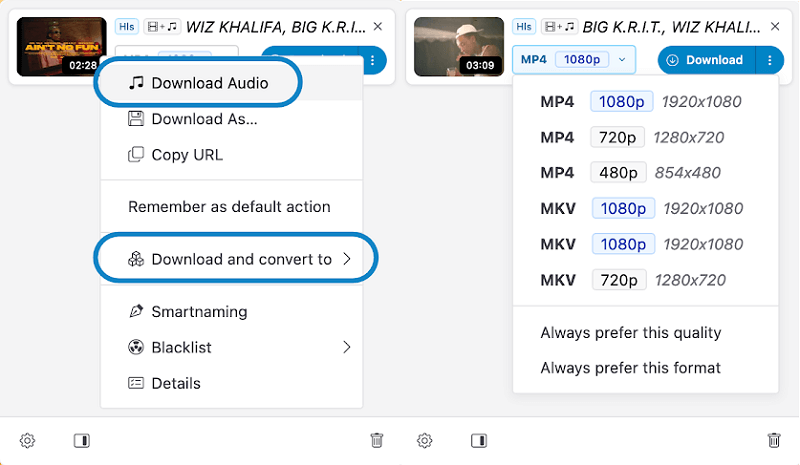Click the cubes icon beside Download and convert

coord(136,259)
